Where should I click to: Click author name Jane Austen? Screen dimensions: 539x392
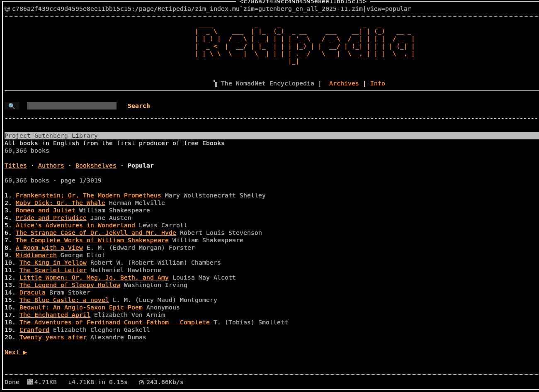pyautogui.click(x=111, y=218)
